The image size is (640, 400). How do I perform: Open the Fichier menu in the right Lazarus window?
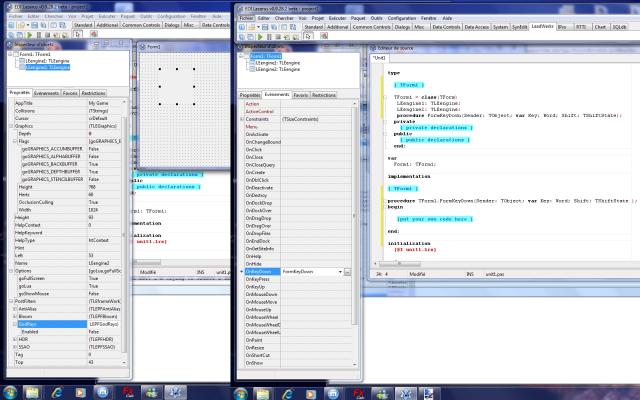click(x=247, y=17)
